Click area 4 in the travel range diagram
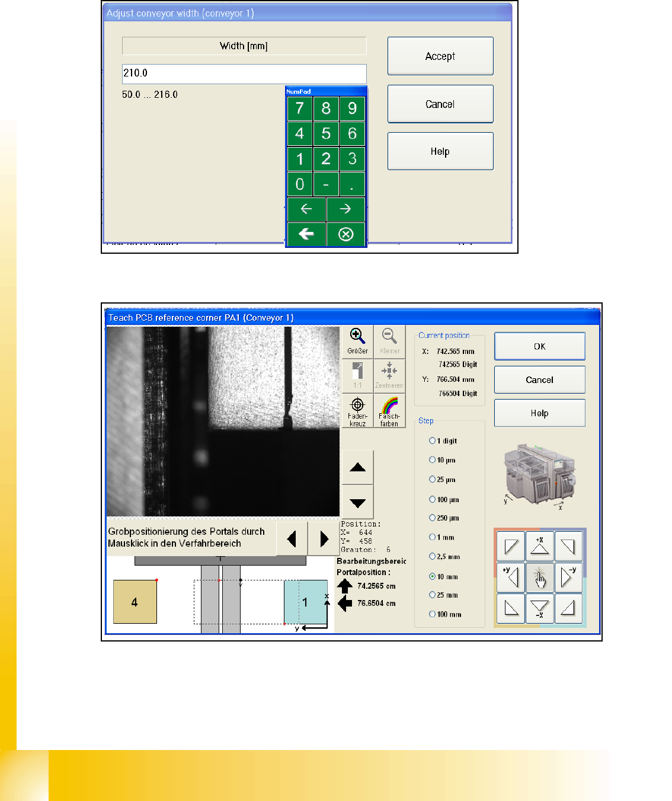This screenshot has width=672, height=801. coord(135,602)
